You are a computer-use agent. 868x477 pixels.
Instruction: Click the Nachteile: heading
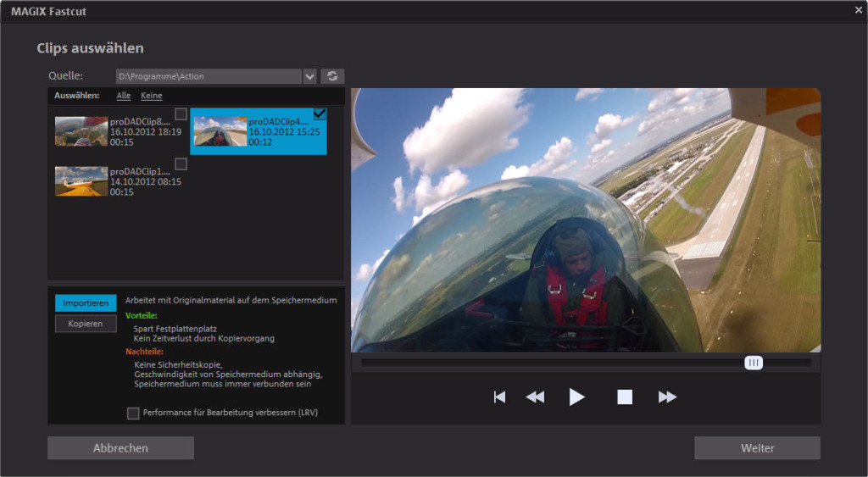click(144, 352)
